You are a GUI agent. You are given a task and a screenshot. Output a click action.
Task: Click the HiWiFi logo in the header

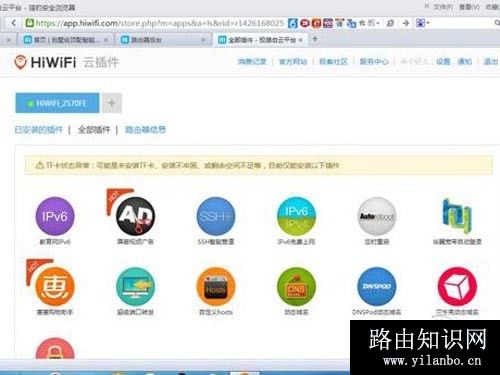point(45,62)
